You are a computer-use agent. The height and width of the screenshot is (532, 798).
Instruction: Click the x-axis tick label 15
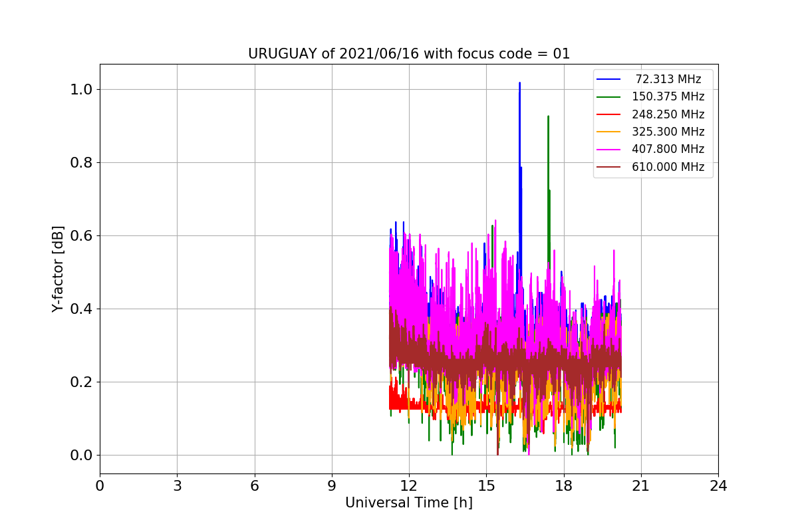tap(486, 485)
